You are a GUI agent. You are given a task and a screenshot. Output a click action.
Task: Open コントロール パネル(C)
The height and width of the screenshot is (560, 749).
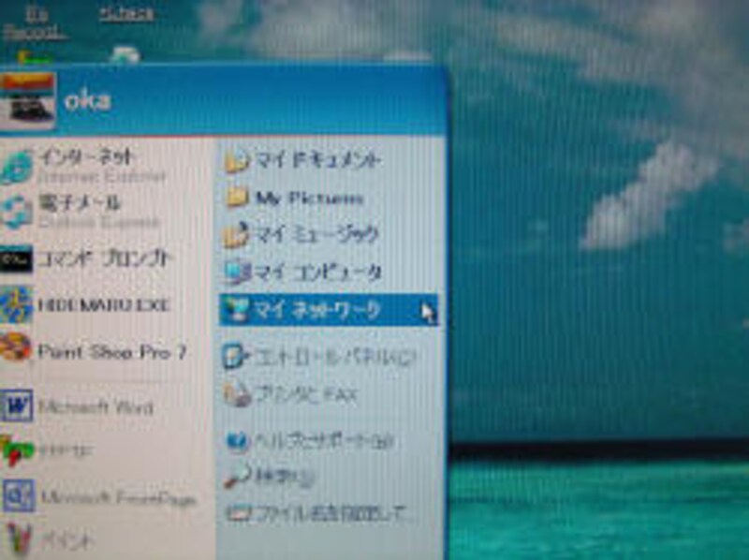(319, 358)
